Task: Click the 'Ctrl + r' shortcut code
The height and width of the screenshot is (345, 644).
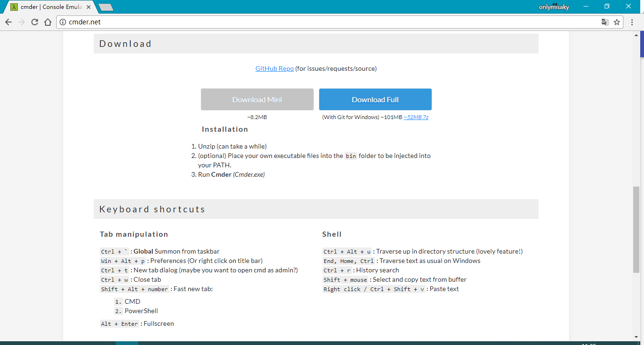Action: coord(337,270)
